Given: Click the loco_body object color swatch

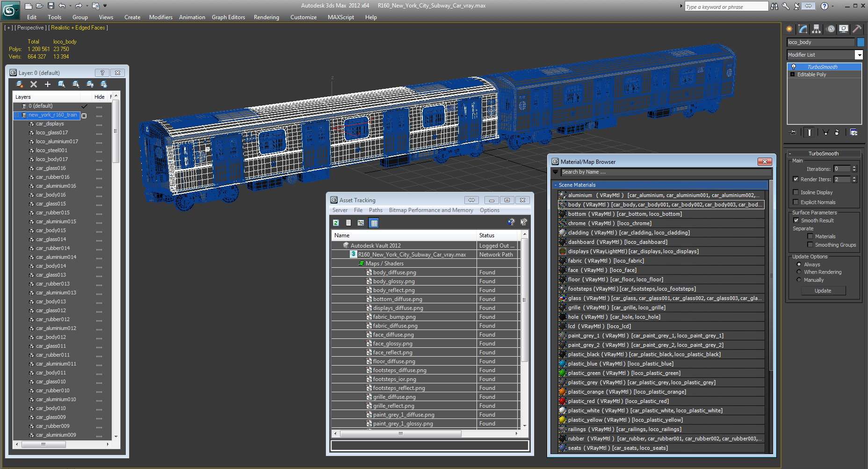Looking at the screenshot, I should pyautogui.click(x=861, y=42).
